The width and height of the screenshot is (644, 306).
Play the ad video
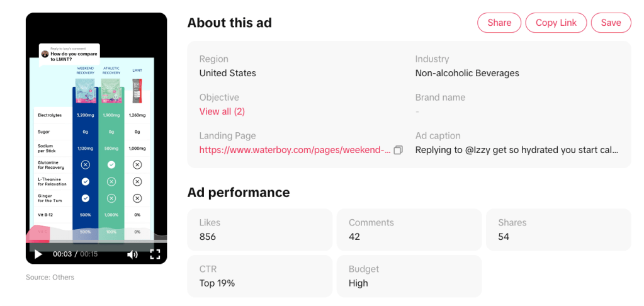(38, 254)
